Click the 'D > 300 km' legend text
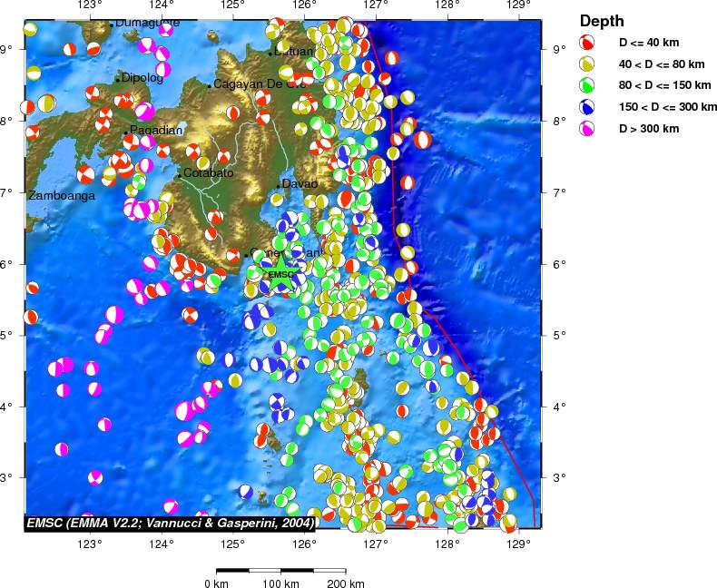The height and width of the screenshot is (588, 717). [648, 129]
